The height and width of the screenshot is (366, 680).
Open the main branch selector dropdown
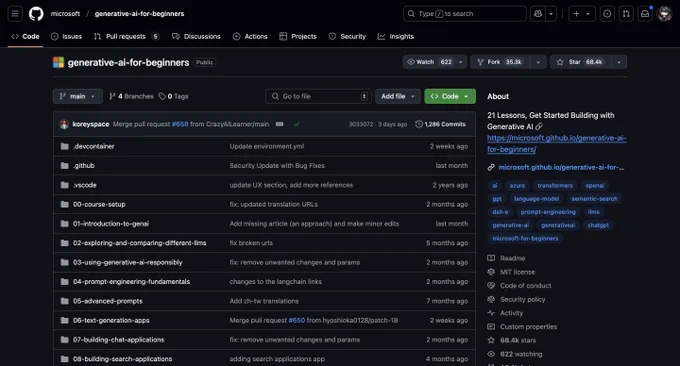[x=78, y=96]
